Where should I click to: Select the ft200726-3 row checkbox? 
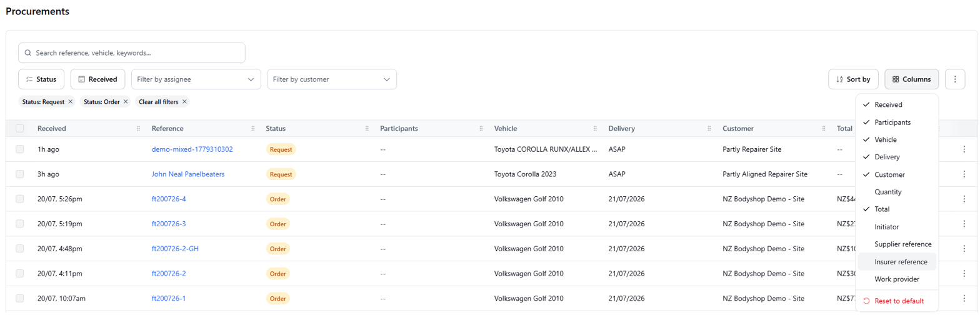coord(20,224)
